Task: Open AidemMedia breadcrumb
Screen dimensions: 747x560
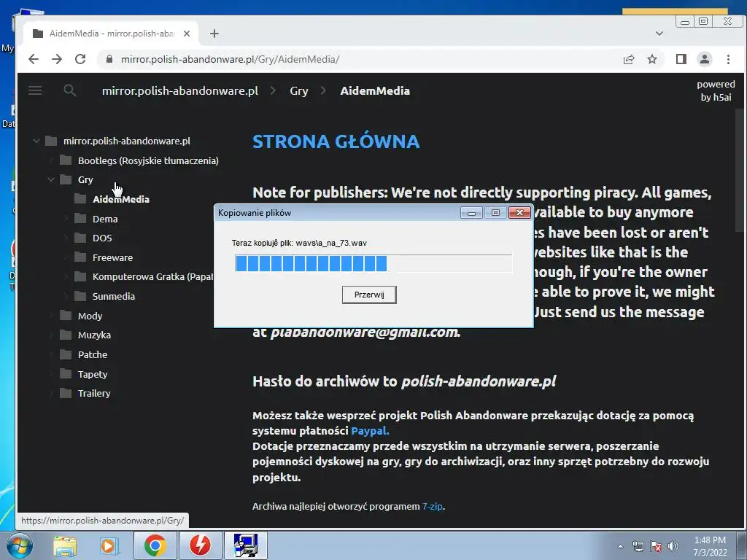Action: point(375,91)
